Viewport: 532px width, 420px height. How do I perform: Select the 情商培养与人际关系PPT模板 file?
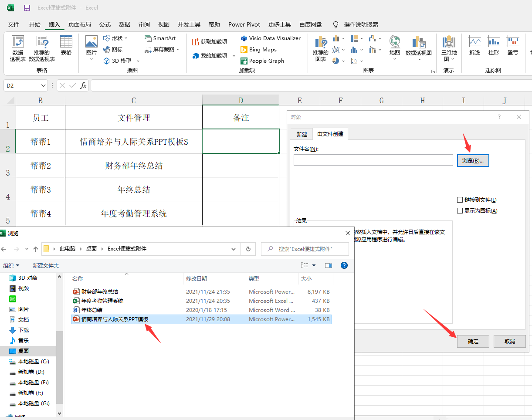[x=202, y=319]
